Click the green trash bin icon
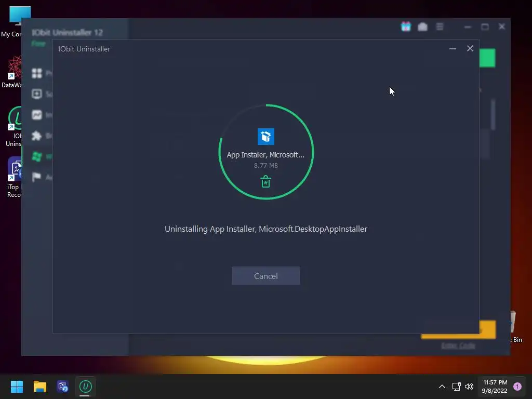The height and width of the screenshot is (399, 532). click(265, 181)
